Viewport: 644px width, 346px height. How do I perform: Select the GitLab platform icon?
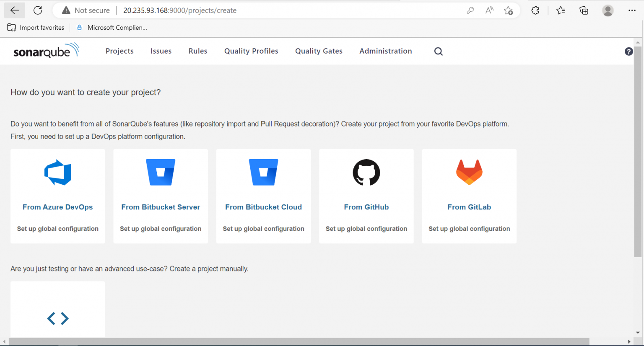(469, 172)
